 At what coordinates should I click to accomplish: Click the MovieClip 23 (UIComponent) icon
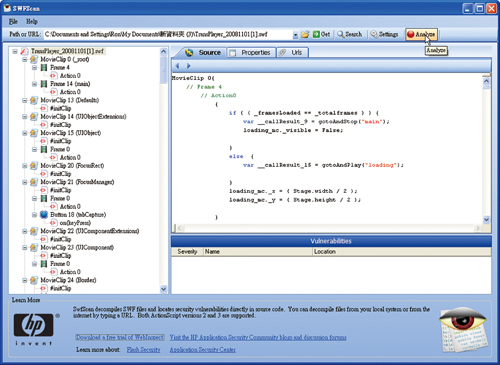[34, 247]
